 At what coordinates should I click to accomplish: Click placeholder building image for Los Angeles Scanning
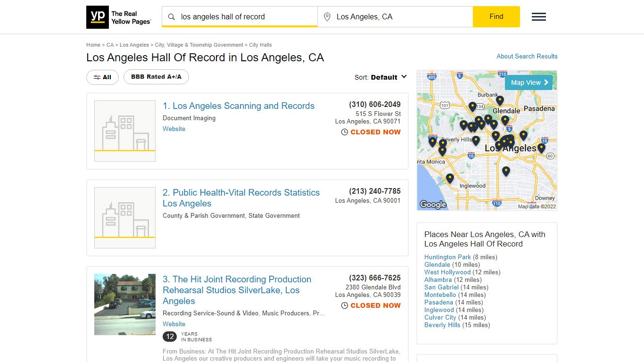tap(125, 131)
